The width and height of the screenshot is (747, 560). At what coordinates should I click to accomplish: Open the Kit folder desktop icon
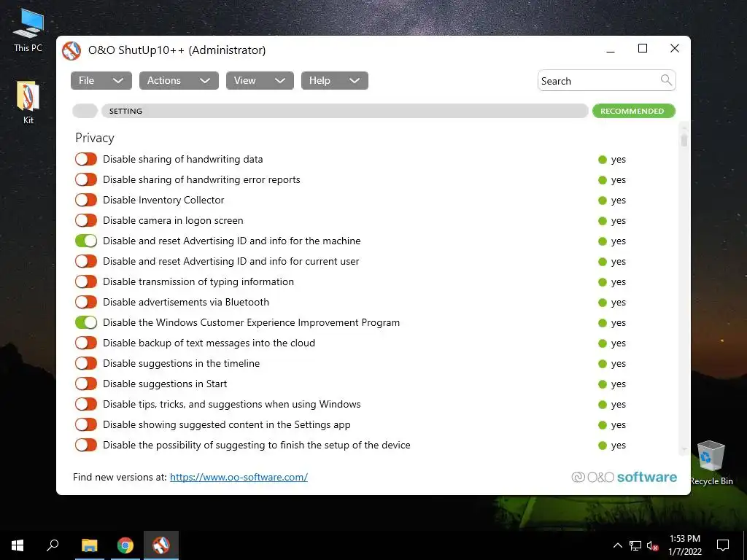pos(28,102)
